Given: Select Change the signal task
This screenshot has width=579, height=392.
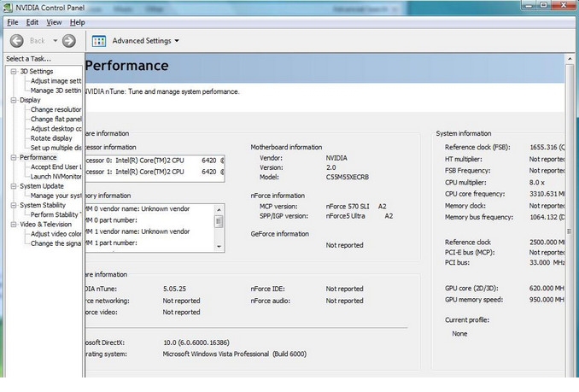Looking at the screenshot, I should [x=56, y=243].
